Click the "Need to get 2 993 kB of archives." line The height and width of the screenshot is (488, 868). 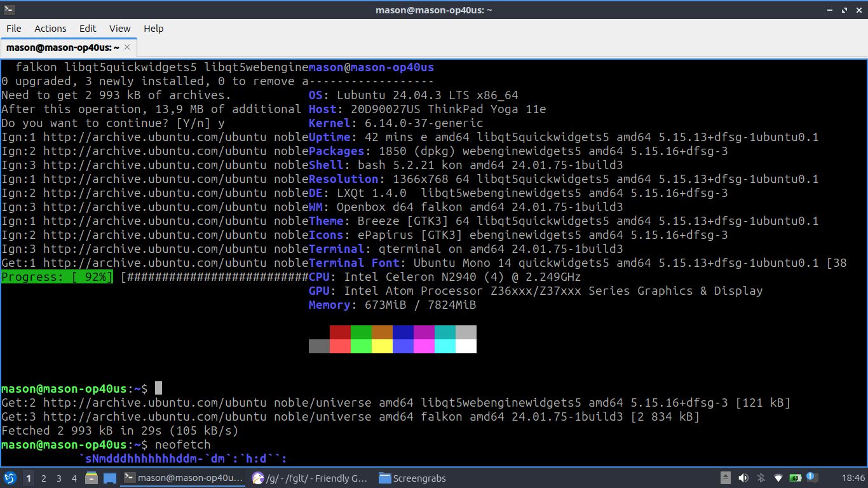116,95
